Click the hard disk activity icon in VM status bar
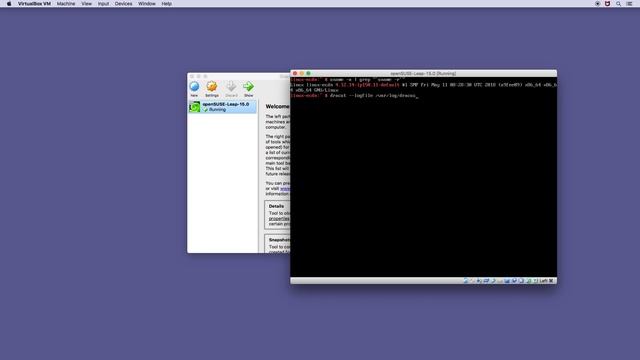Image resolution: width=640 pixels, height=360 pixels. pyautogui.click(x=466, y=281)
